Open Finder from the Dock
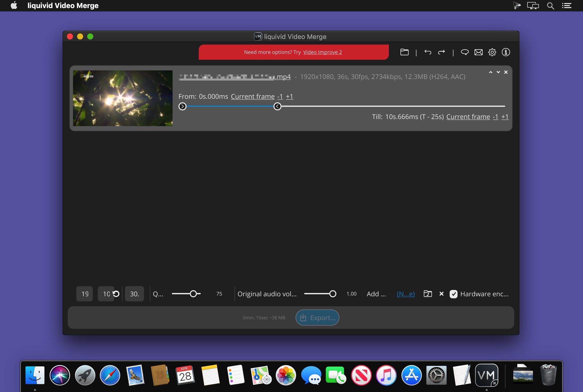583x392 pixels. point(35,375)
